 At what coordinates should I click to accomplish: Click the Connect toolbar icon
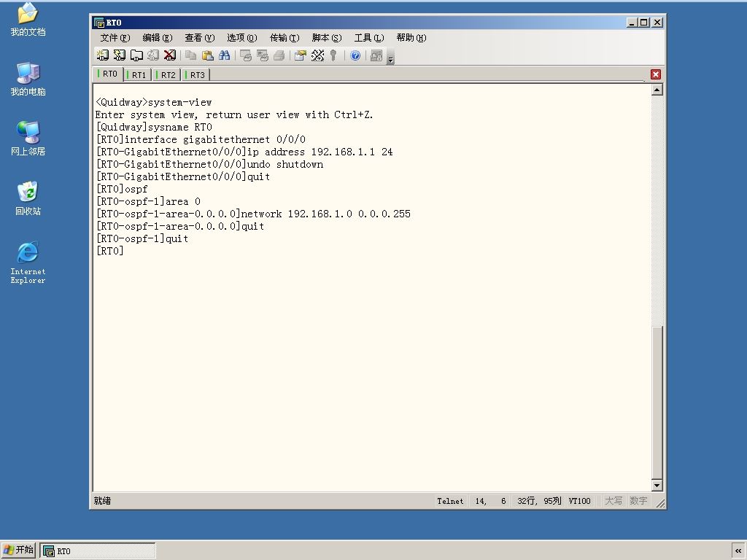pos(102,55)
